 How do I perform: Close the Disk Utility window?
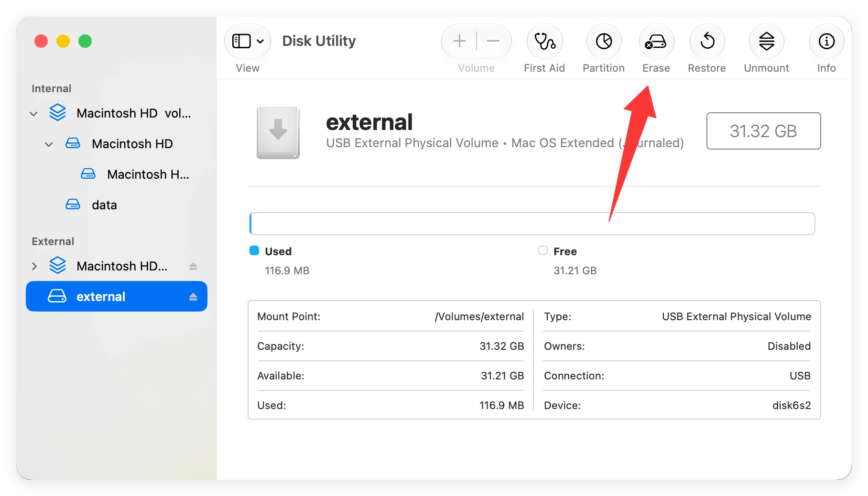41,41
